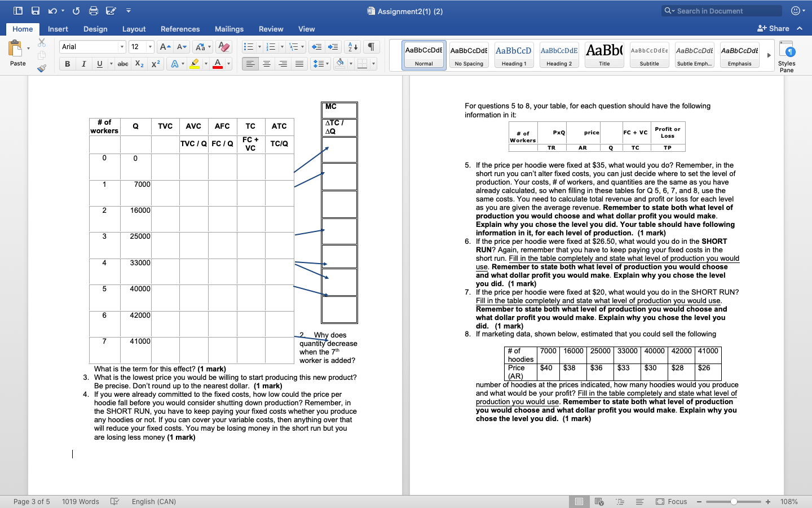Image resolution: width=812 pixels, height=508 pixels.
Task: Increase font size with the grow font icon
Action: coord(165,47)
